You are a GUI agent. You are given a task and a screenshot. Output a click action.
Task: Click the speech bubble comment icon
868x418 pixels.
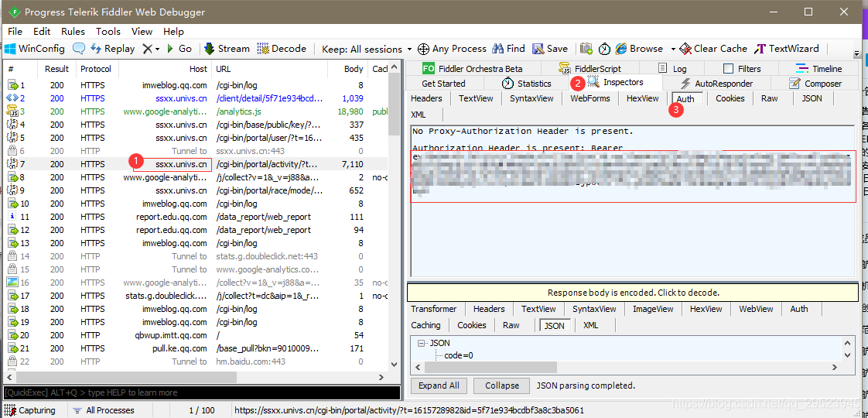click(x=79, y=49)
